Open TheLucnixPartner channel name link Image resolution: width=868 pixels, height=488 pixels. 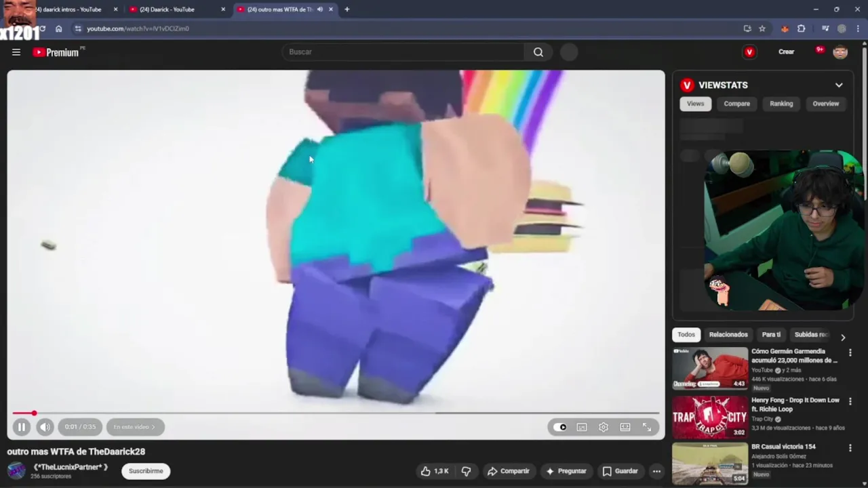71,467
